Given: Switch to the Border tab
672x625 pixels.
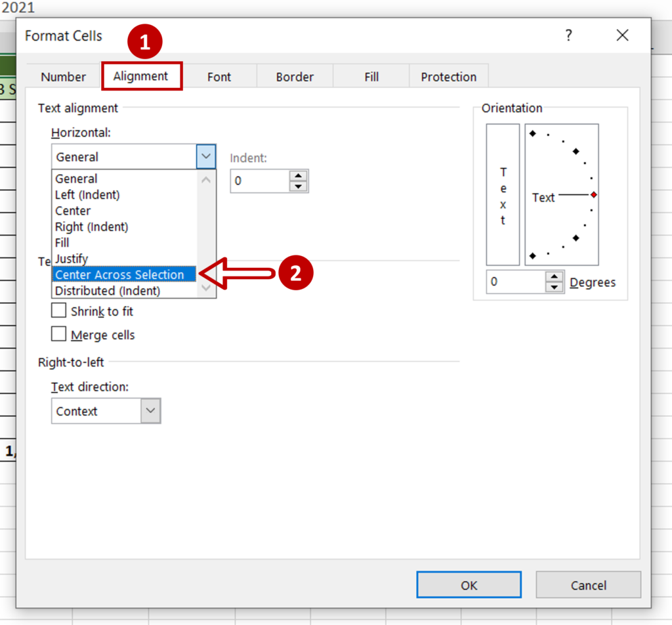Looking at the screenshot, I should click(295, 77).
